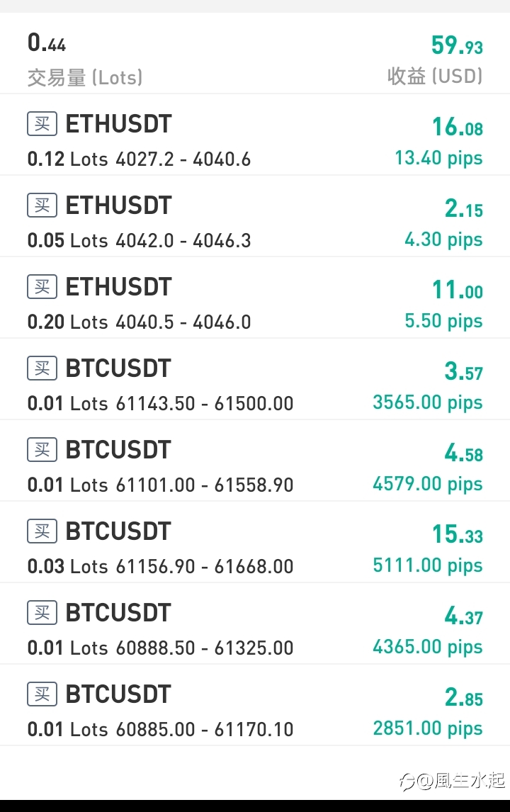Image resolution: width=510 pixels, height=812 pixels.
Task: Open the BTCUSDT trade with 2851.00 pips
Action: tap(255, 705)
